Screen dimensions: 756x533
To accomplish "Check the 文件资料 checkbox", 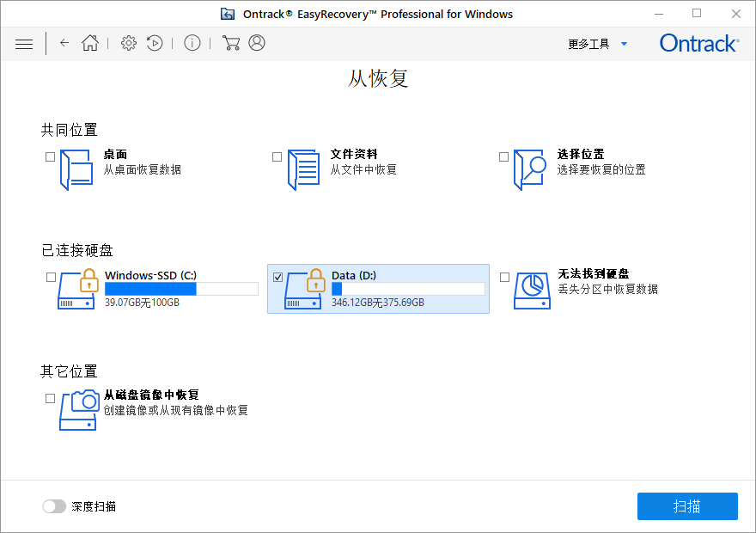I will coord(277,156).
